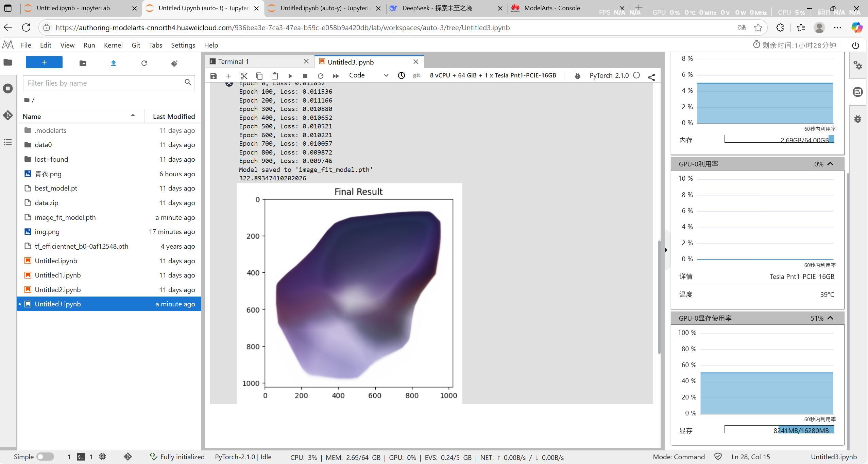The height and width of the screenshot is (464, 868).
Task: Sort files by Last Modified column
Action: [173, 117]
